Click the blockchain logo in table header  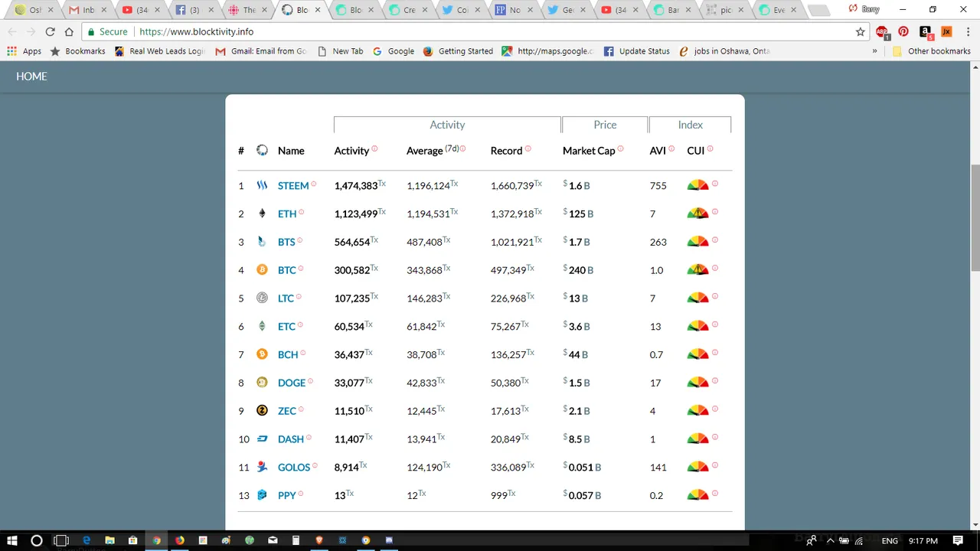point(262,151)
